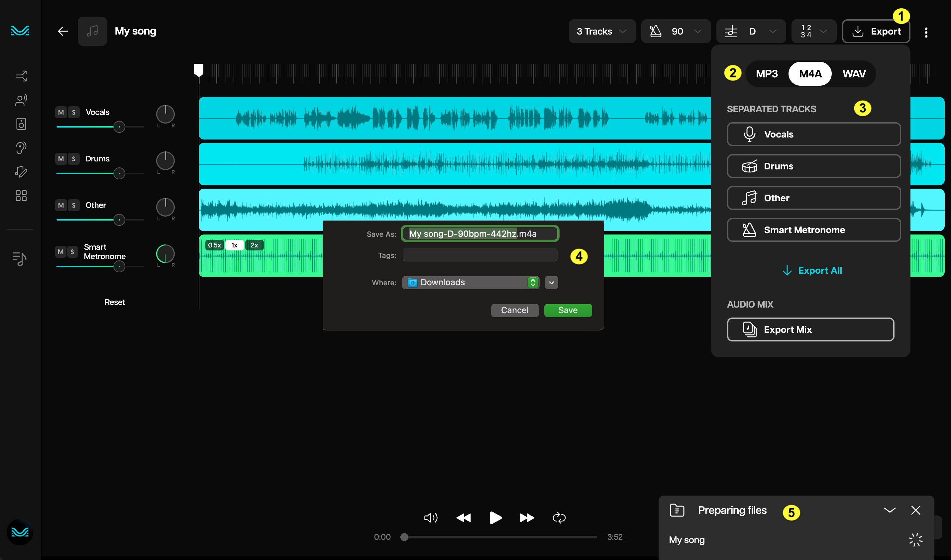The width and height of the screenshot is (951, 560).
Task: Open the lyric writer sidebar icon
Action: 21,172
